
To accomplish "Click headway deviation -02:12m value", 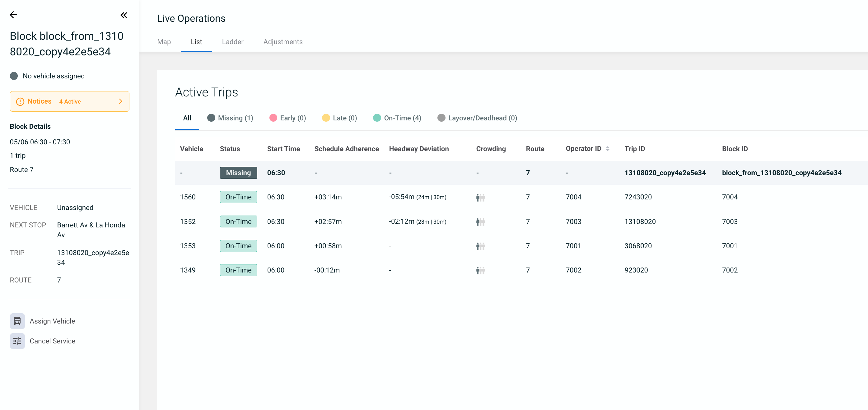I will [402, 221].
